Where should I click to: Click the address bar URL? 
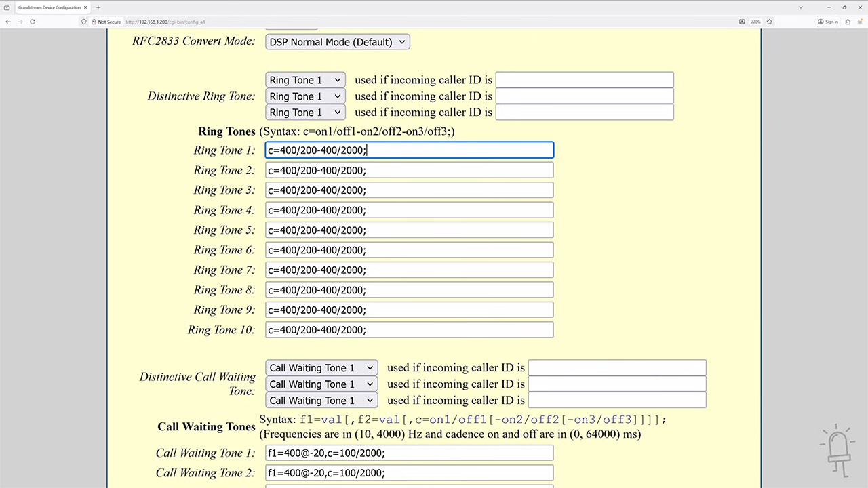[x=166, y=22]
